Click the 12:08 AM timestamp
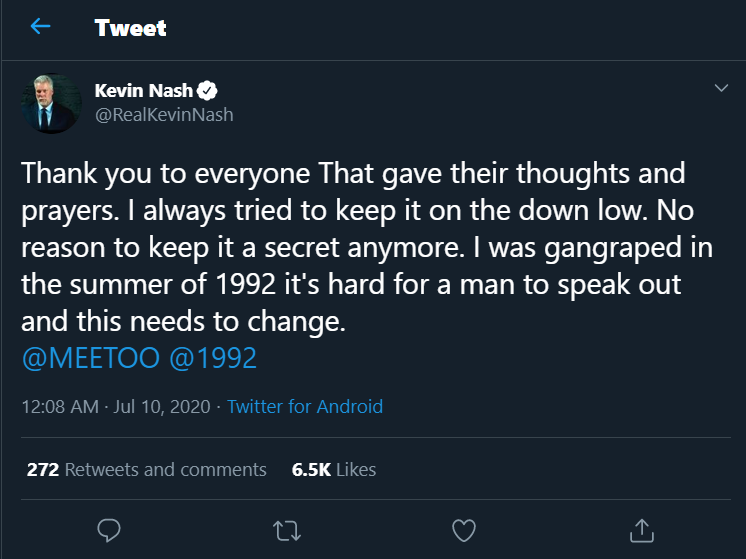Image resolution: width=746 pixels, height=559 pixels. [60, 407]
